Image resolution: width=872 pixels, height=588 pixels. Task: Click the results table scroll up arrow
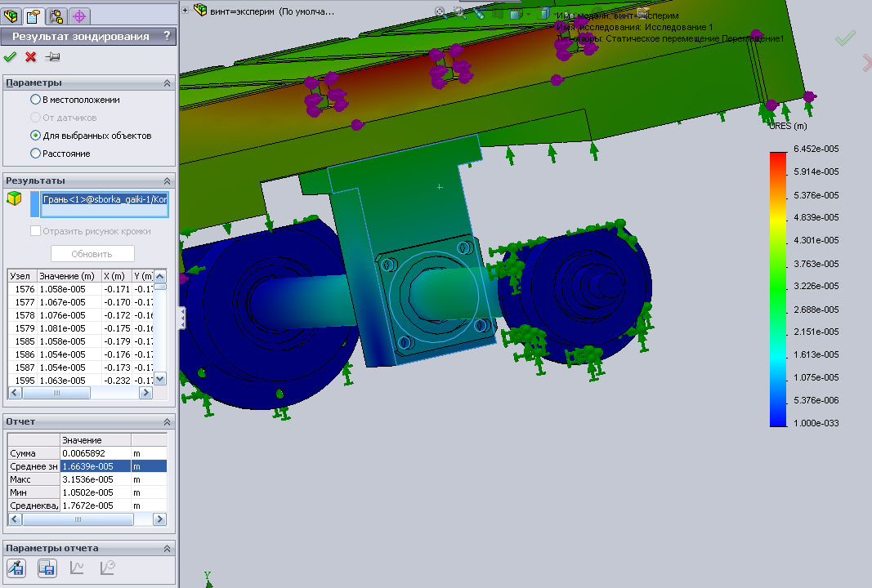[x=160, y=276]
